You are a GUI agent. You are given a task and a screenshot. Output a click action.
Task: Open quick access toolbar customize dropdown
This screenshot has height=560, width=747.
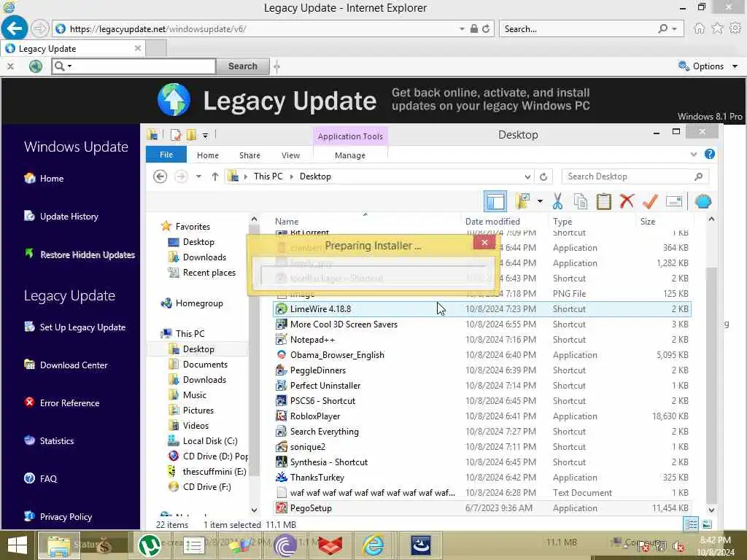[205, 136]
